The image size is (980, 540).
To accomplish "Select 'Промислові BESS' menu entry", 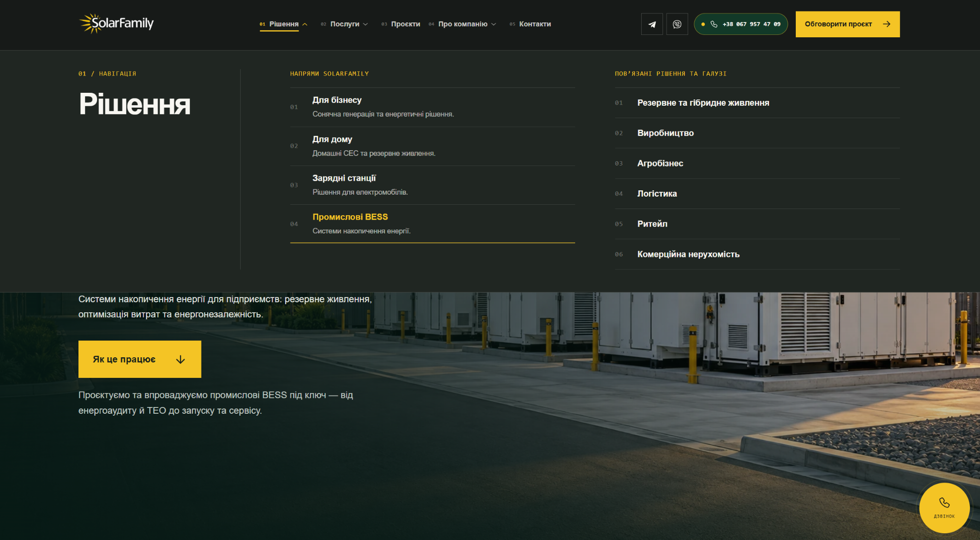I will 433,224.
